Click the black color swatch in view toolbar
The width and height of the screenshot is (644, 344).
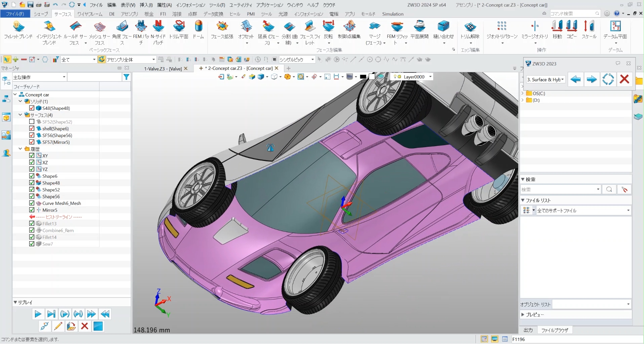tap(363, 77)
